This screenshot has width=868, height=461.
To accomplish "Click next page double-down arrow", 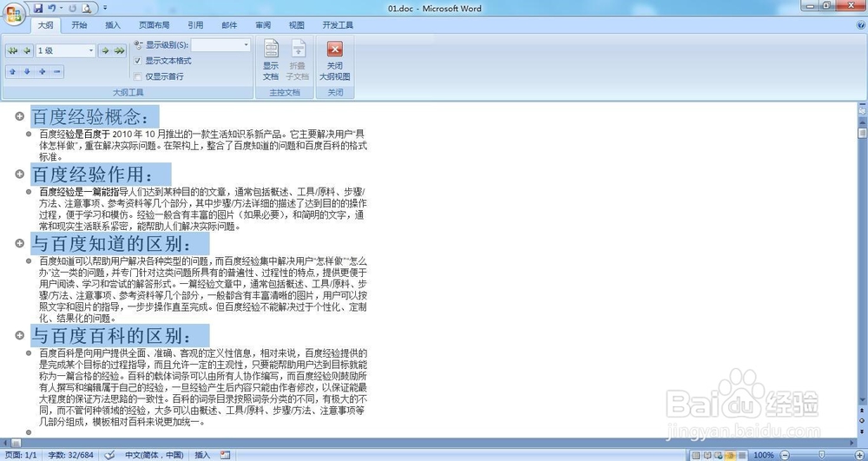I will [x=862, y=431].
